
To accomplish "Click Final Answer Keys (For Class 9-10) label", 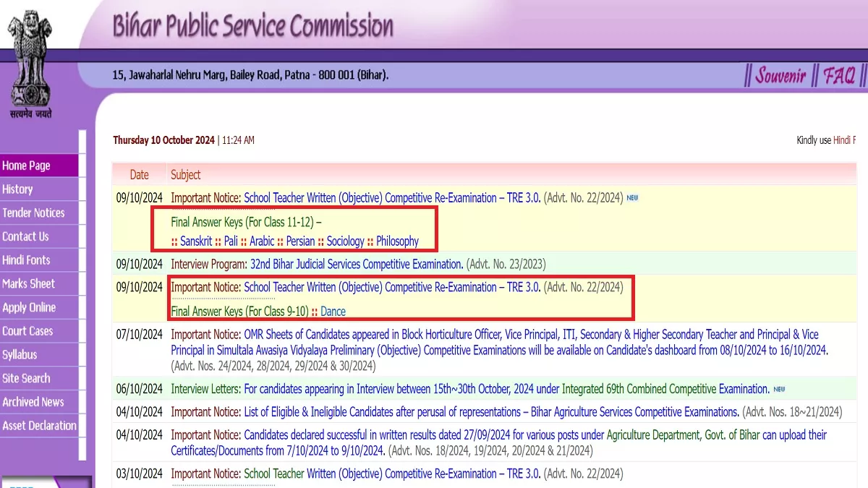I will click(239, 312).
